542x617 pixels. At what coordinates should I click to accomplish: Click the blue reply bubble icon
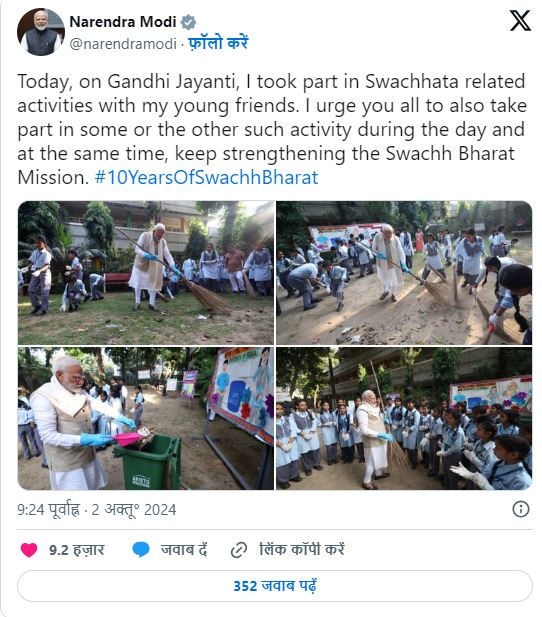pyautogui.click(x=141, y=550)
